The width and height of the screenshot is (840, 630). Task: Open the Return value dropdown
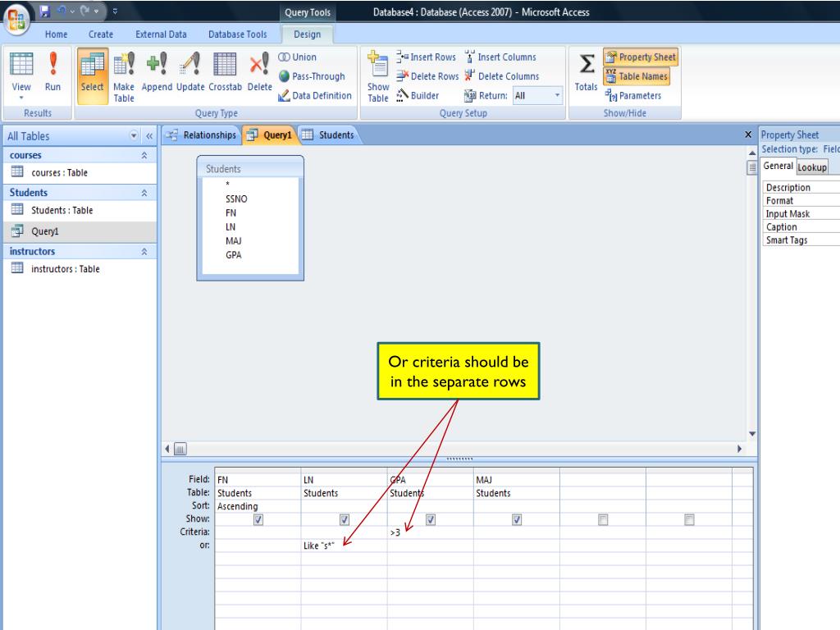coord(557,95)
